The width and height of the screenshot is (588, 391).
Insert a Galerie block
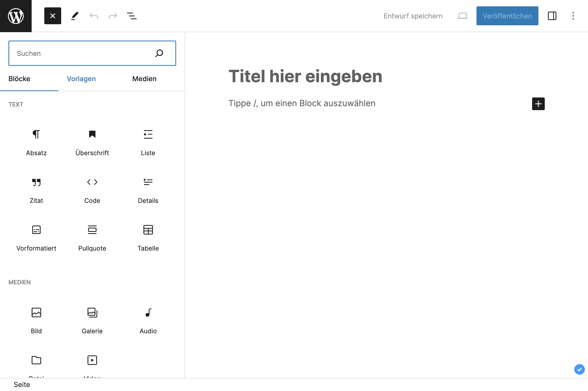pos(92,320)
